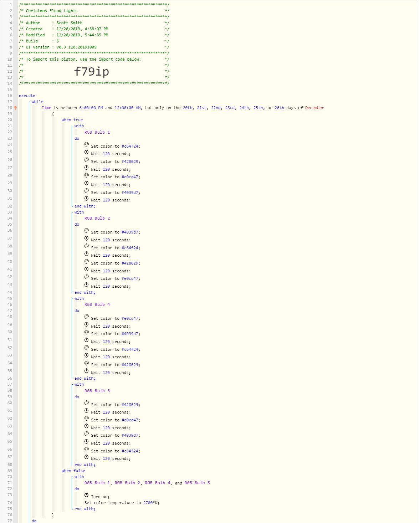Viewport: 420px width, 523px height.
Task: Click the 'Time' operand on line 18
Action: point(46,108)
